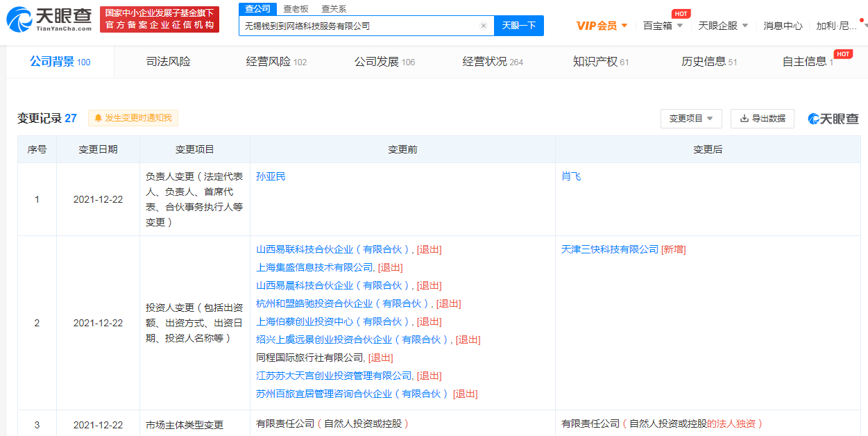Open the 天眼企服 dropdown

click(722, 26)
